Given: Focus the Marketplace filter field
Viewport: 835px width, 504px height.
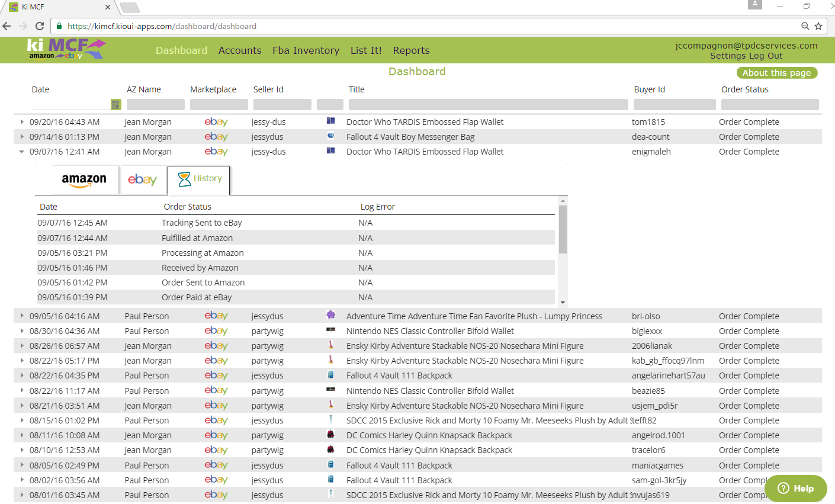Looking at the screenshot, I should pyautogui.click(x=219, y=105).
